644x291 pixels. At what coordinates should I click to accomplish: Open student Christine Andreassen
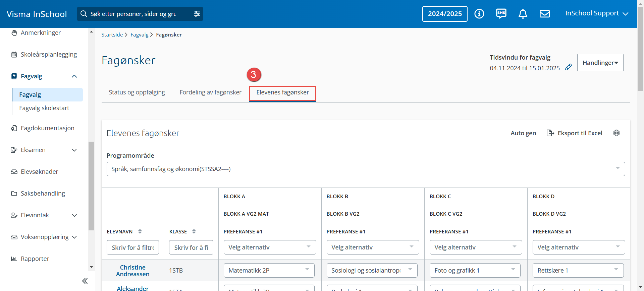pyautogui.click(x=133, y=271)
